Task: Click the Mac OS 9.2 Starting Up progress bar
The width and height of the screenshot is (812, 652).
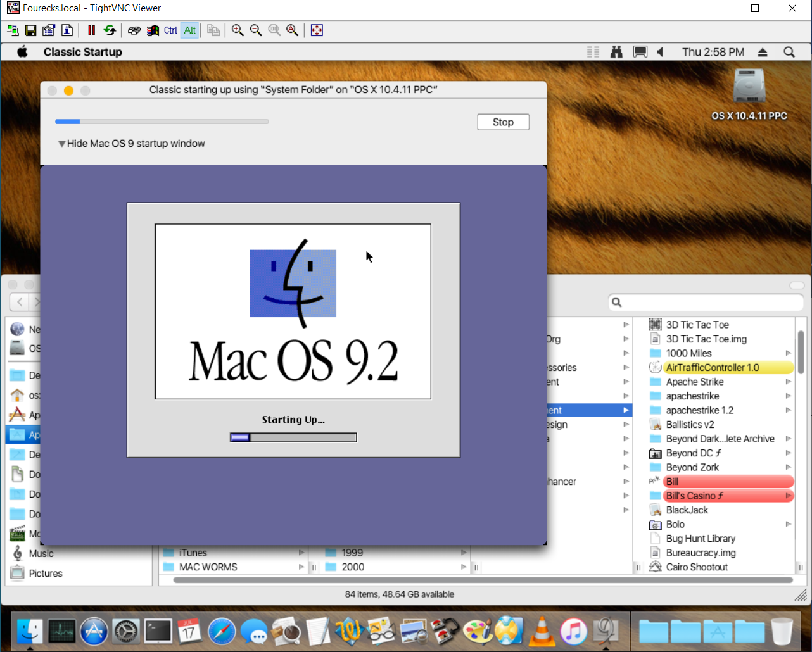Action: click(293, 437)
